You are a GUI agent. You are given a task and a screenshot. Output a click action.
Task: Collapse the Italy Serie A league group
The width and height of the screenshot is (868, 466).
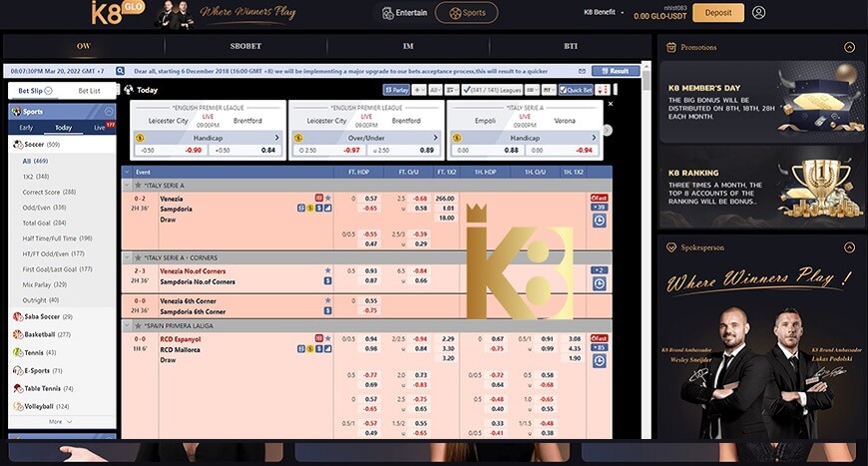tap(127, 186)
